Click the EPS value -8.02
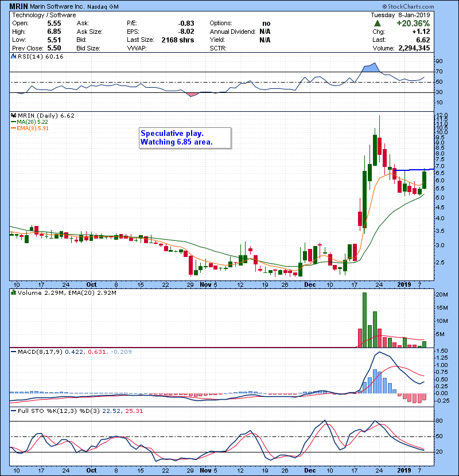The image size is (459, 476). click(x=186, y=32)
